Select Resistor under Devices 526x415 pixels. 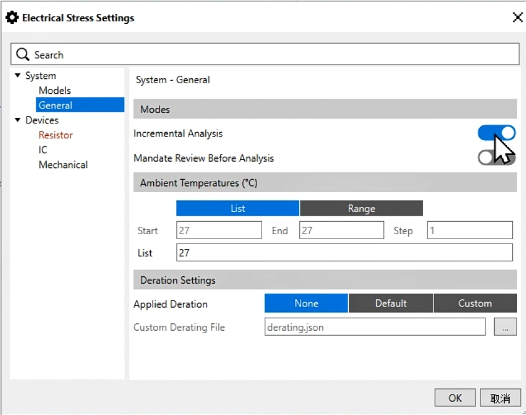pyautogui.click(x=56, y=135)
